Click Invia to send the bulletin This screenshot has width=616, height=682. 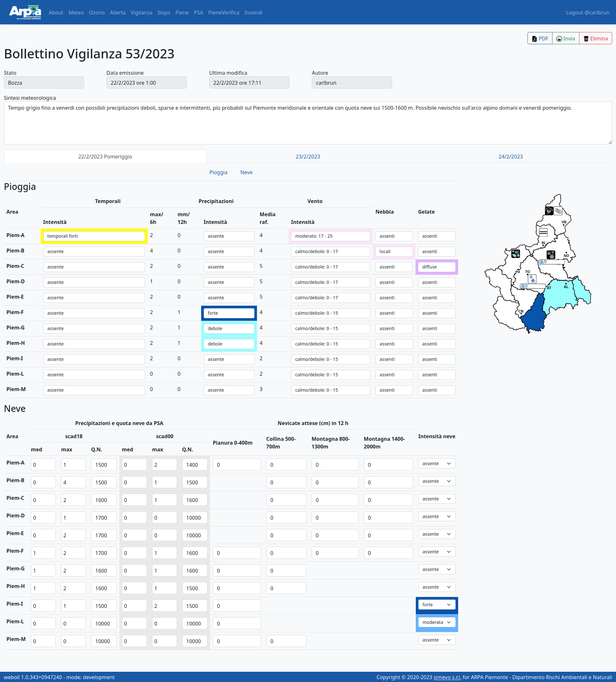566,38
